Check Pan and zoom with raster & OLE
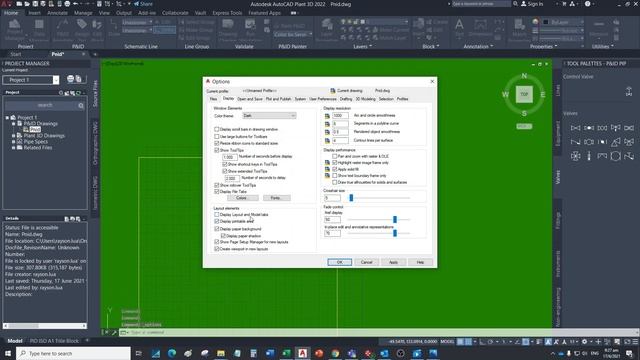Image resolution: width=640 pixels, height=360 pixels. (335, 156)
